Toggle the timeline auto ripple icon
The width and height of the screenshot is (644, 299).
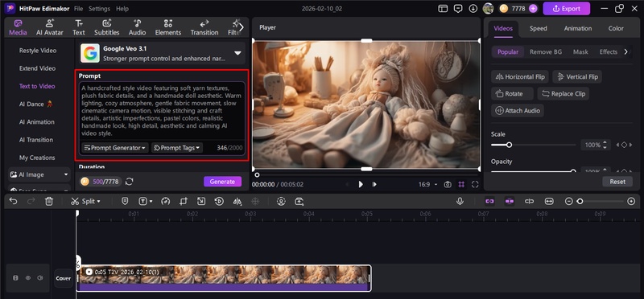529,202
